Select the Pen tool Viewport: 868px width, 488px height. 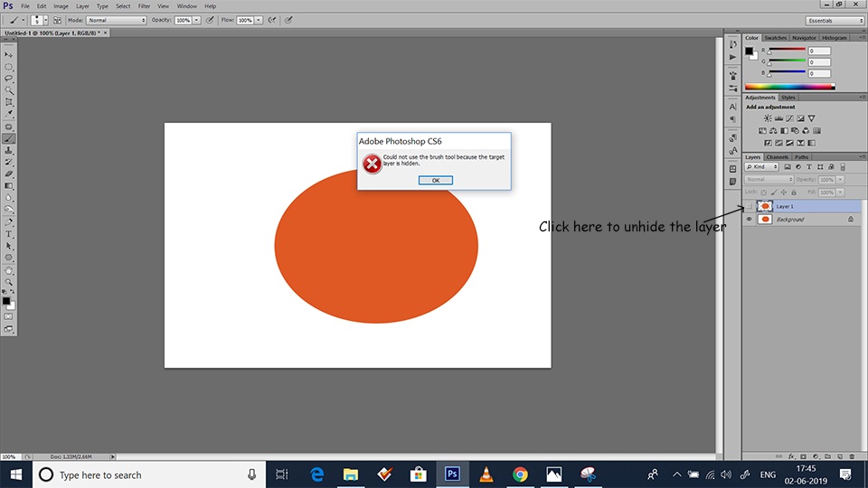pyautogui.click(x=8, y=222)
